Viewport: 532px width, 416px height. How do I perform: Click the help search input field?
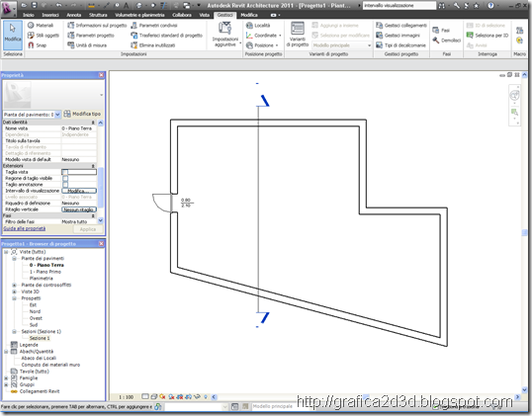(399, 5)
